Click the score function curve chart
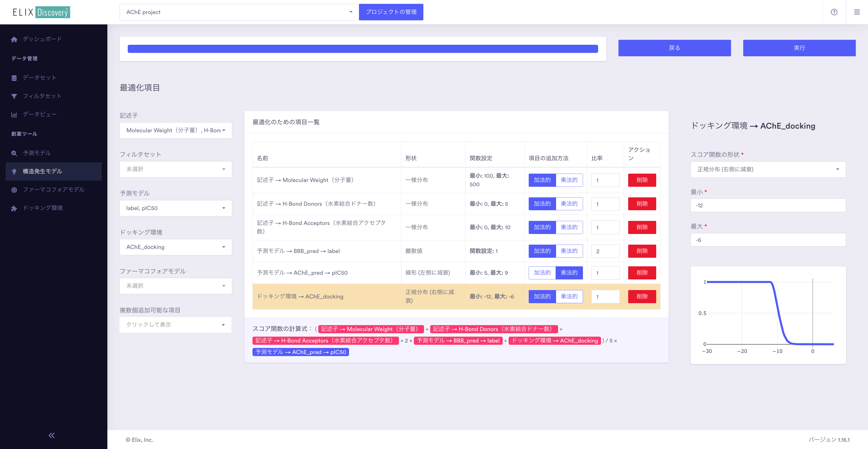 (768, 315)
